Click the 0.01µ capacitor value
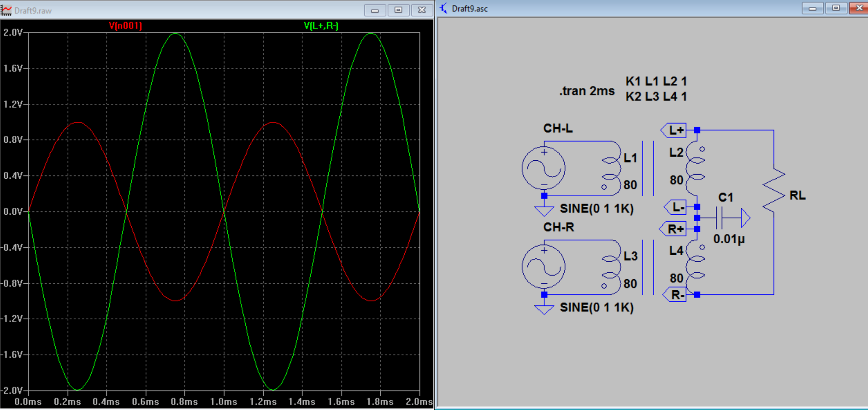This screenshot has width=868, height=410. coord(729,239)
